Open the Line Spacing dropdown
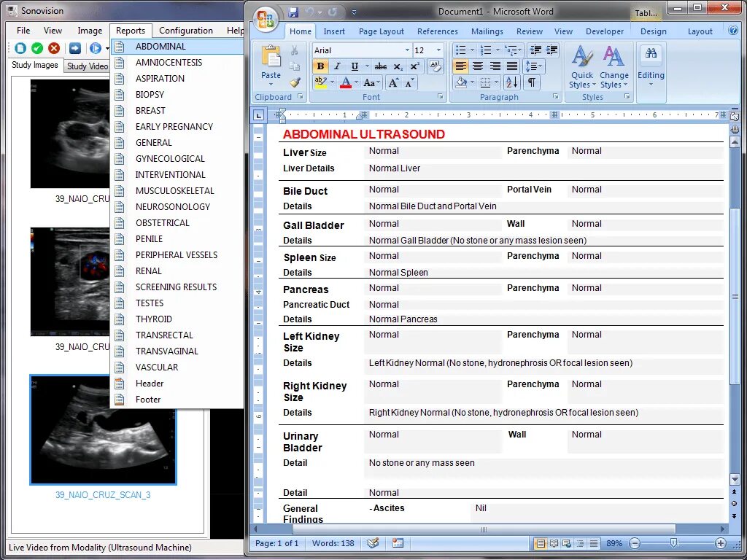Image resolution: width=747 pixels, height=560 pixels. (x=533, y=66)
